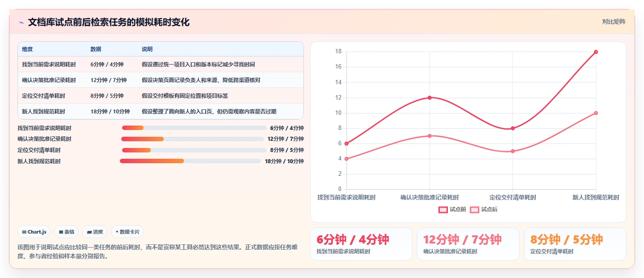Click x-axis label 确认决策批准记录耗时
This screenshot has width=644, height=278.
tap(429, 197)
